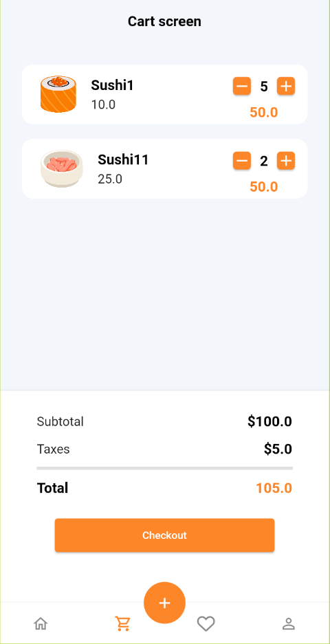
Task: Click the Cart screen title
Action: [x=164, y=21]
